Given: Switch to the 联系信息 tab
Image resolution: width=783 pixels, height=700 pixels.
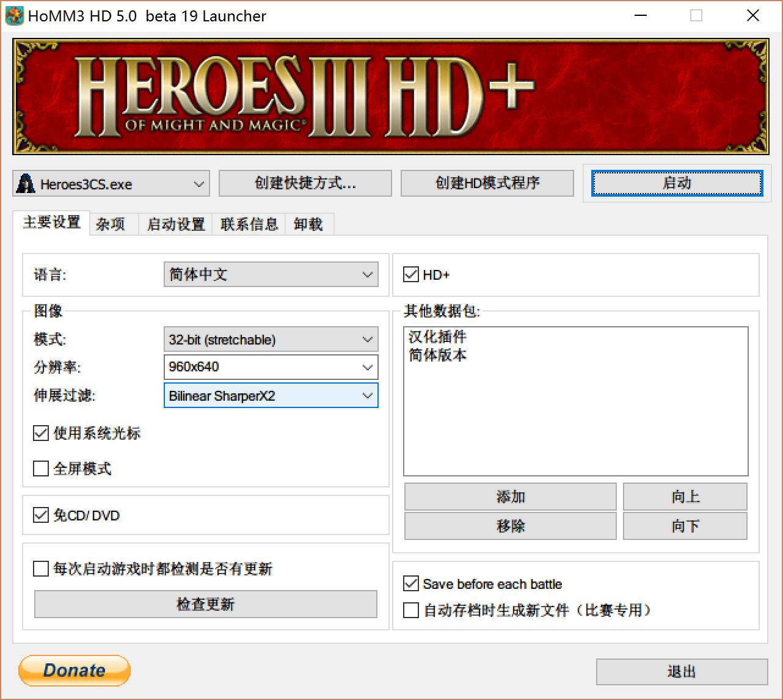Looking at the screenshot, I should tap(249, 224).
